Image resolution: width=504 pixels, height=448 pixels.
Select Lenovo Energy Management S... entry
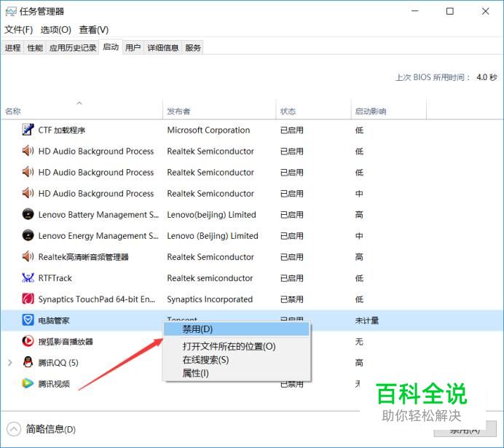[x=98, y=236]
